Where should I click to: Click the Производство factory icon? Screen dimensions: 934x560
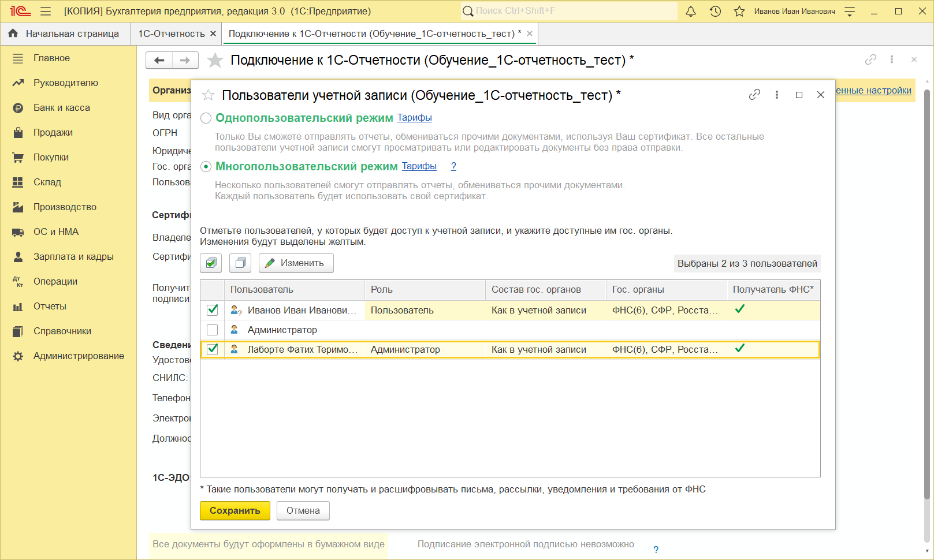pyautogui.click(x=18, y=207)
